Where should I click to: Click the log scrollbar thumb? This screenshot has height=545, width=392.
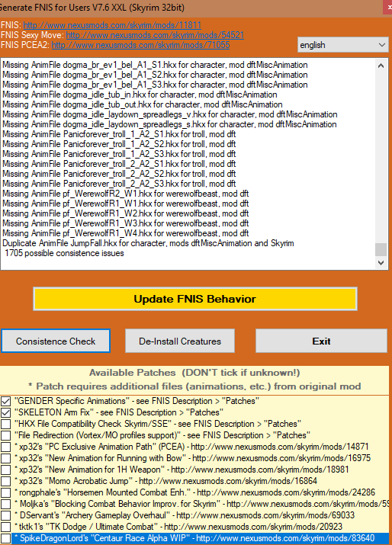tap(381, 249)
